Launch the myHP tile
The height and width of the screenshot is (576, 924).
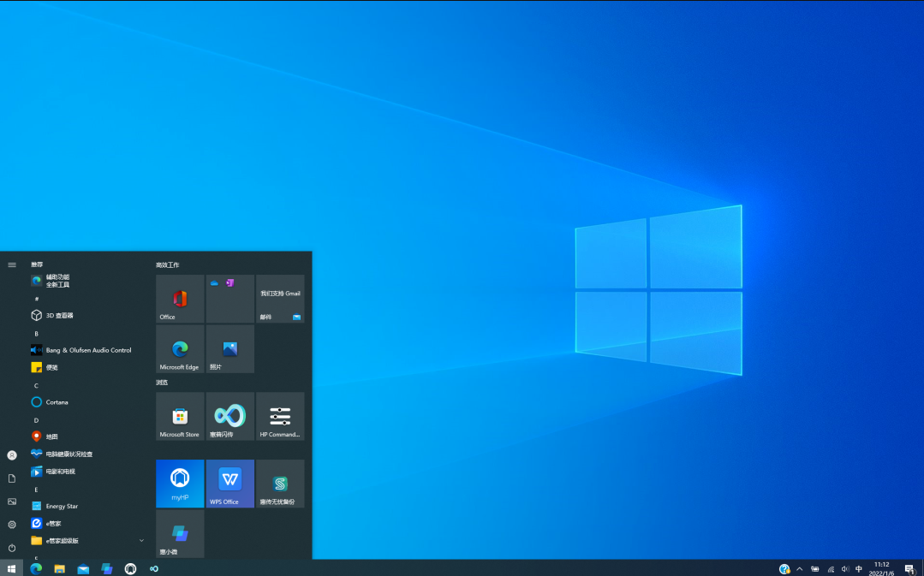pos(180,484)
